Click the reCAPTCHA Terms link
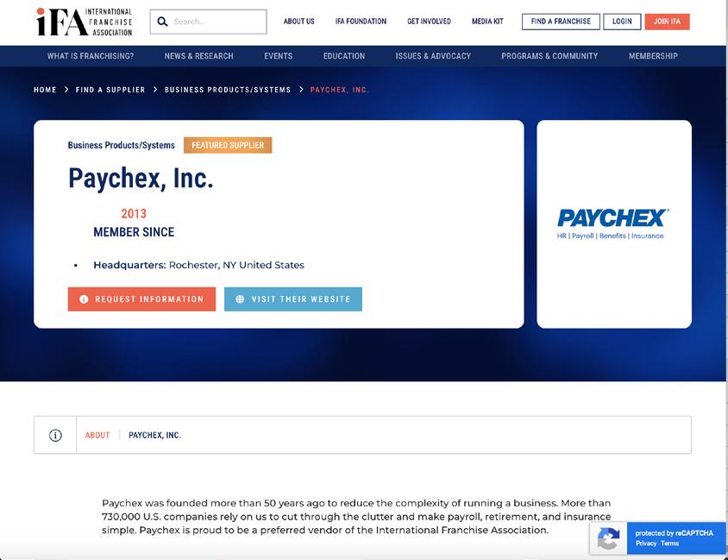The image size is (728, 560). coord(669,544)
